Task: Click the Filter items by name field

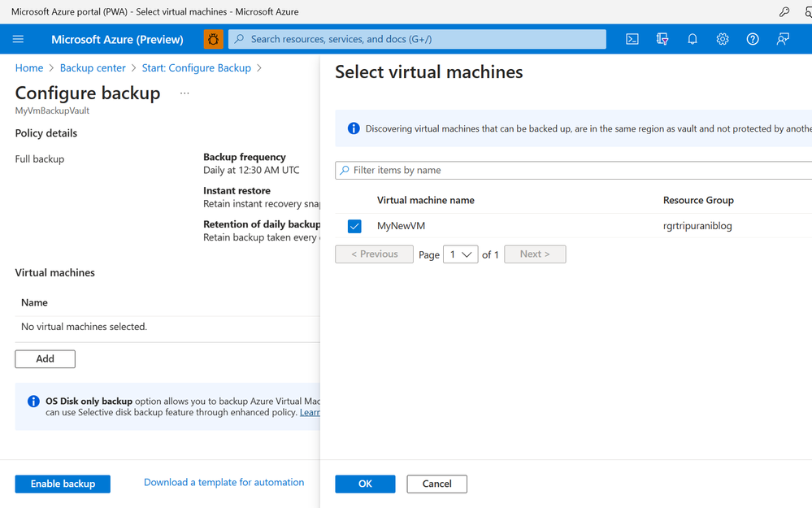Action: (x=573, y=171)
